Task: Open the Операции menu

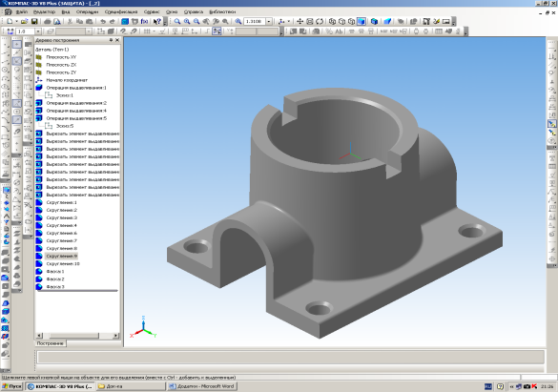Action: [87, 11]
